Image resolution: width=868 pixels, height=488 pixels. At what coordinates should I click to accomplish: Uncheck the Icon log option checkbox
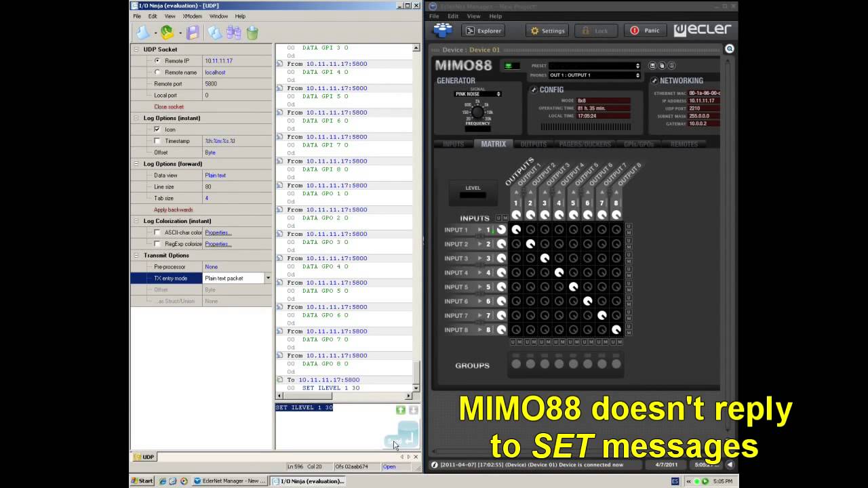coord(157,129)
